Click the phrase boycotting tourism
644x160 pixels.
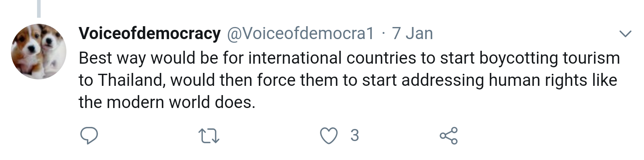(550, 58)
